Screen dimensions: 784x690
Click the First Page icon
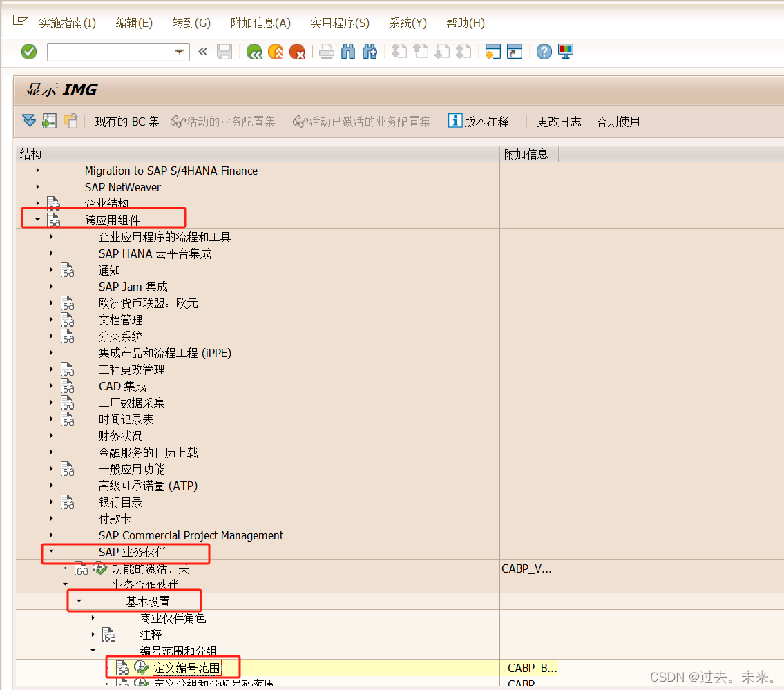point(399,51)
